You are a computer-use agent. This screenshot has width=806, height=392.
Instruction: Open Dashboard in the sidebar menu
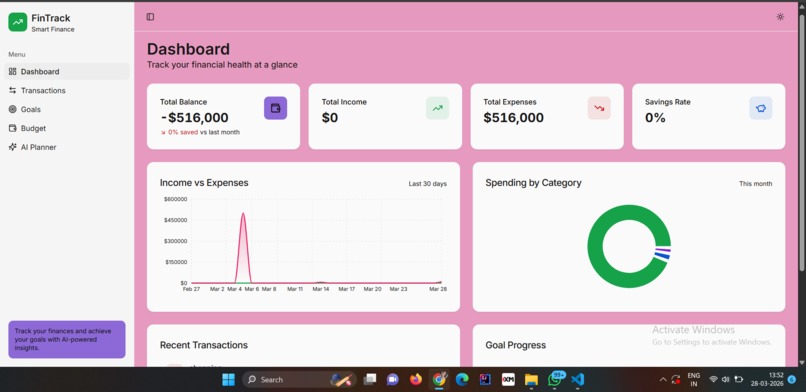[67, 71]
